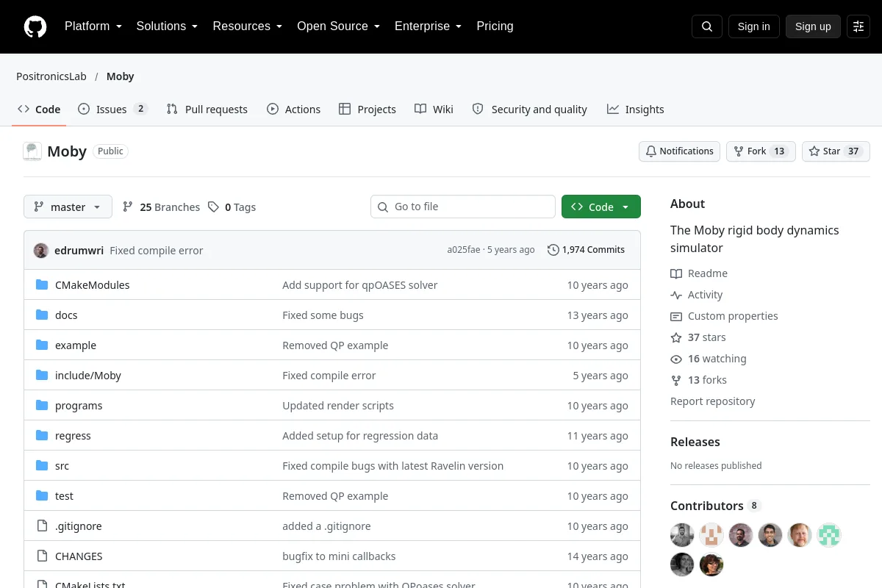Open appearance settings sliders icon
This screenshot has height=588, width=882.
pos(858,26)
